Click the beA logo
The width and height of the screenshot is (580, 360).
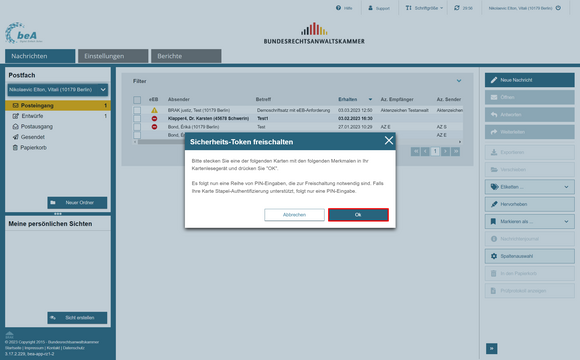(24, 33)
